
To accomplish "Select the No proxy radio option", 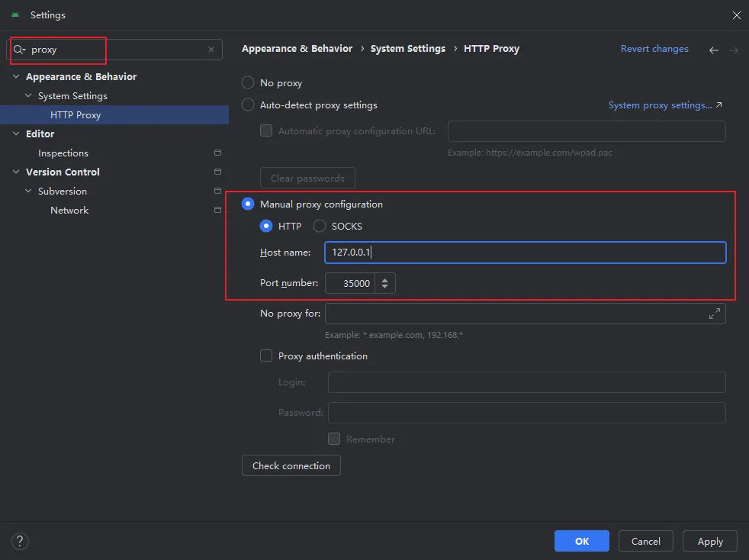I will point(248,83).
